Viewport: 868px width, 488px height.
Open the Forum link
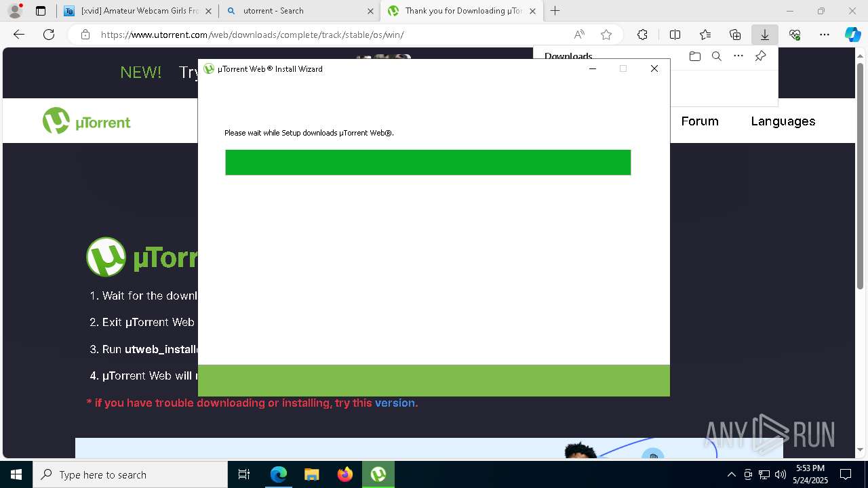[x=699, y=121]
